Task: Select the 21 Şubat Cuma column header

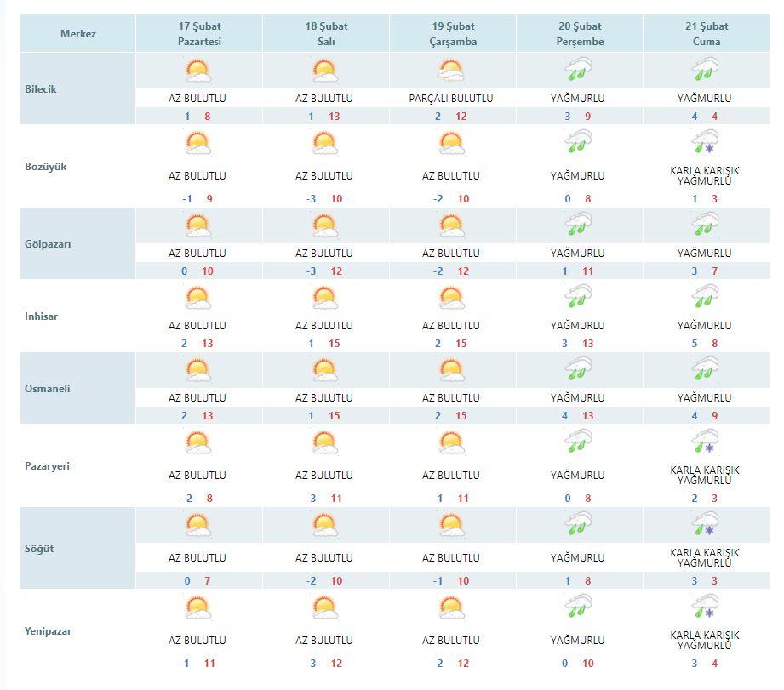Action: tap(707, 33)
